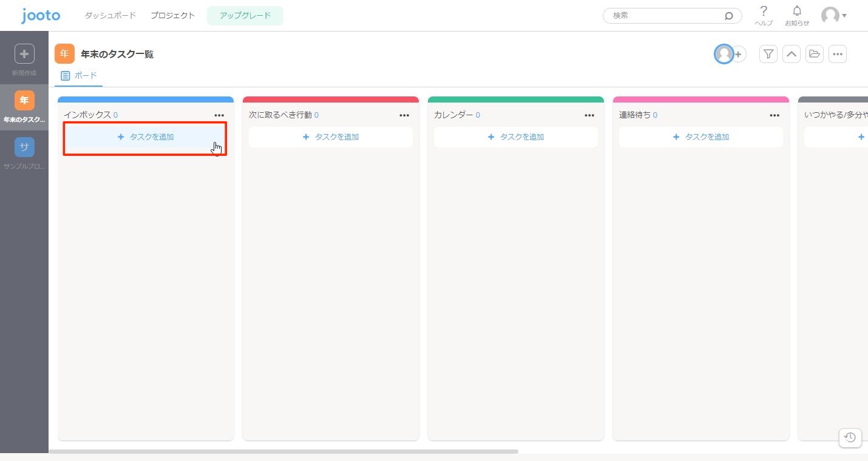Click the 年末のタスク一覧 project title
Viewport: 868px width, 461px height.
click(x=117, y=54)
